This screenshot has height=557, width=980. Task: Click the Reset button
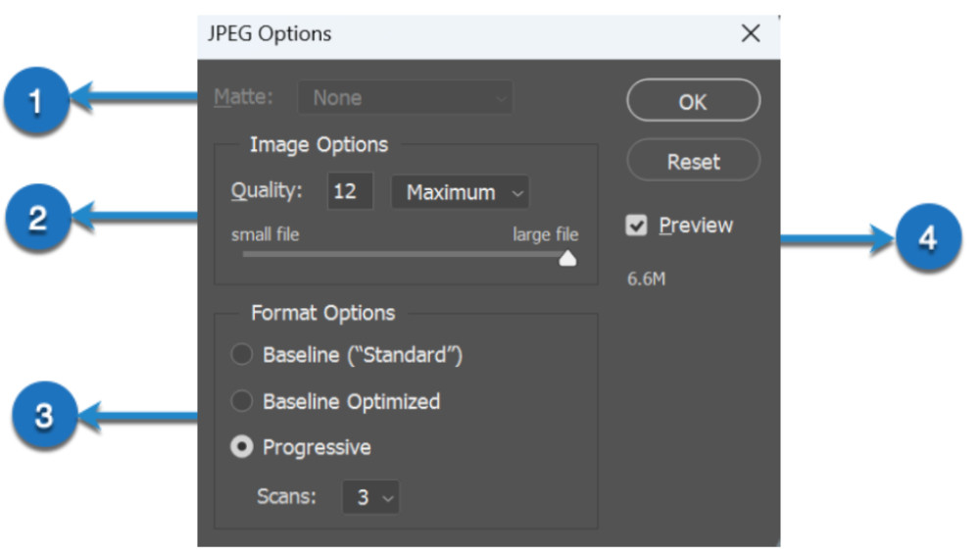click(693, 161)
